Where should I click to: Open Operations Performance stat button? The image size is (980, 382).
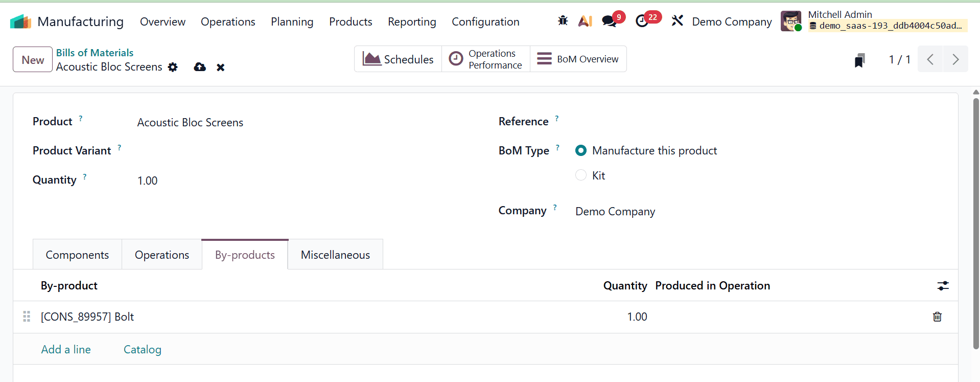coord(486,59)
